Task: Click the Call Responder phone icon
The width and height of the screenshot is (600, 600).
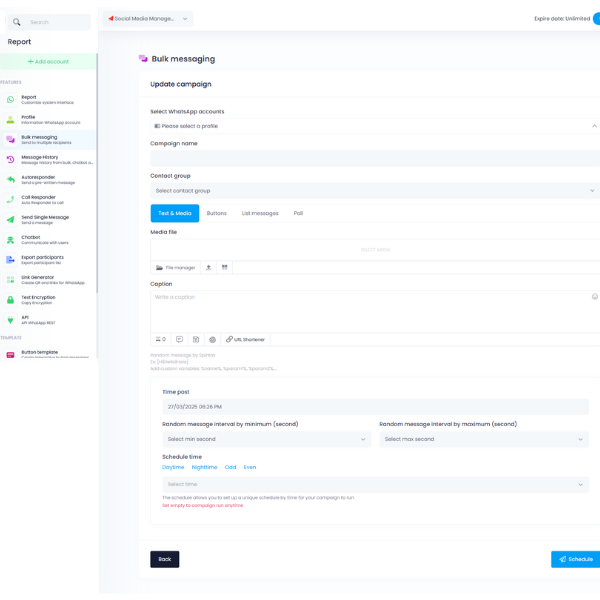Action: (11, 200)
